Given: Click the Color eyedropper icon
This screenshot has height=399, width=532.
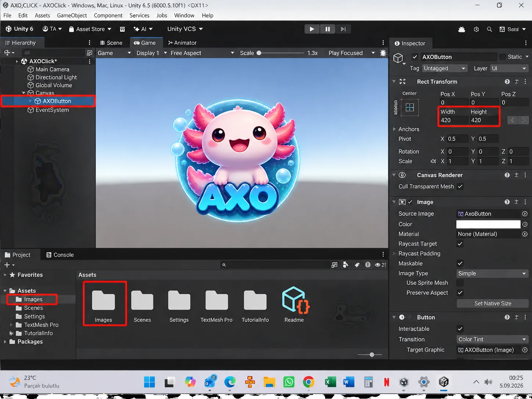Looking at the screenshot, I should point(525,224).
